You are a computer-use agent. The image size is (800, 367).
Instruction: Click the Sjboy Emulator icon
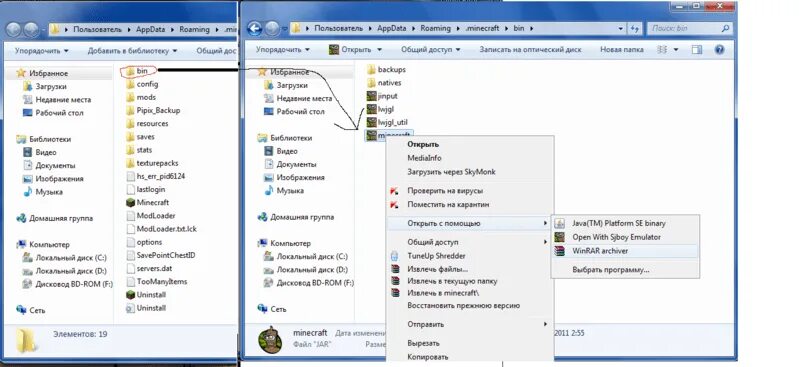[560, 237]
